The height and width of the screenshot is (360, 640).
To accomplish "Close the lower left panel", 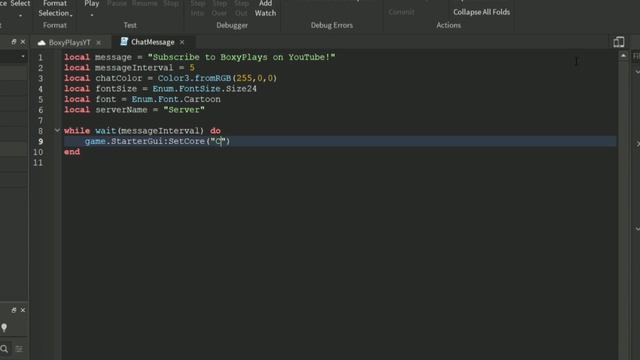I will click(23, 310).
